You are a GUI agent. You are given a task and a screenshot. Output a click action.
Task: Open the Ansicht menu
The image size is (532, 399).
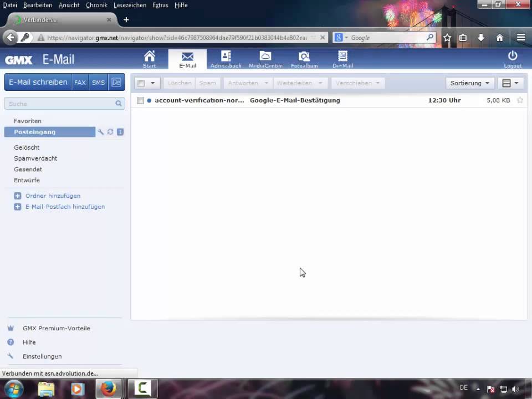pyautogui.click(x=69, y=5)
